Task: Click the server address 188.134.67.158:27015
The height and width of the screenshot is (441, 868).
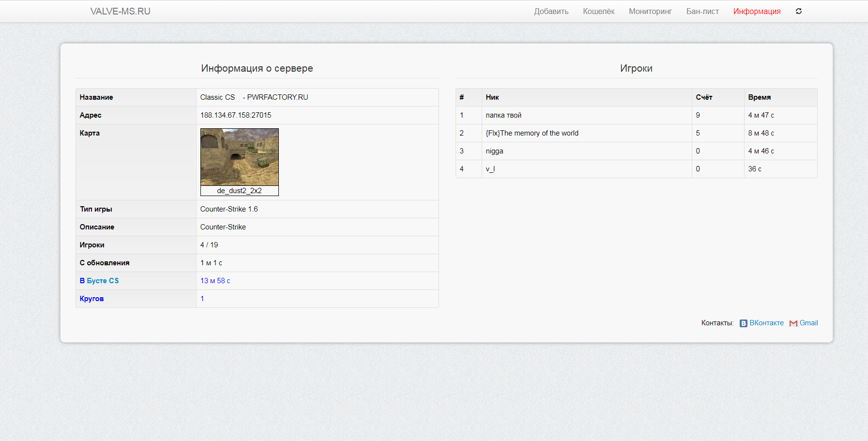Action: [x=236, y=115]
